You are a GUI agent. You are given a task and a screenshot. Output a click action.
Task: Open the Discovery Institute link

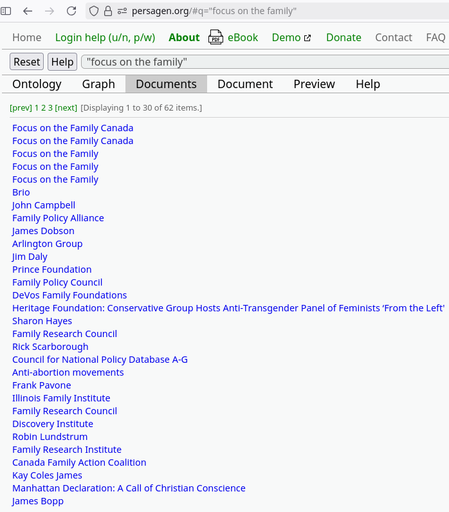53,424
